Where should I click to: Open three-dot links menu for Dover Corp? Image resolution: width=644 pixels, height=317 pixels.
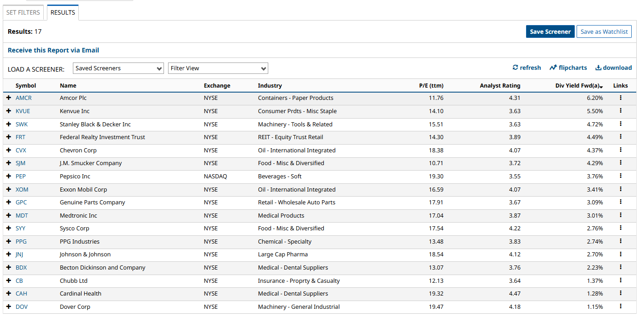620,307
